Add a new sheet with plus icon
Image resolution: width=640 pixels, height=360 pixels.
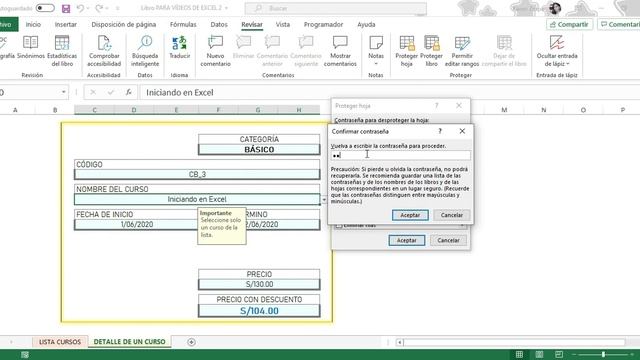(x=191, y=342)
